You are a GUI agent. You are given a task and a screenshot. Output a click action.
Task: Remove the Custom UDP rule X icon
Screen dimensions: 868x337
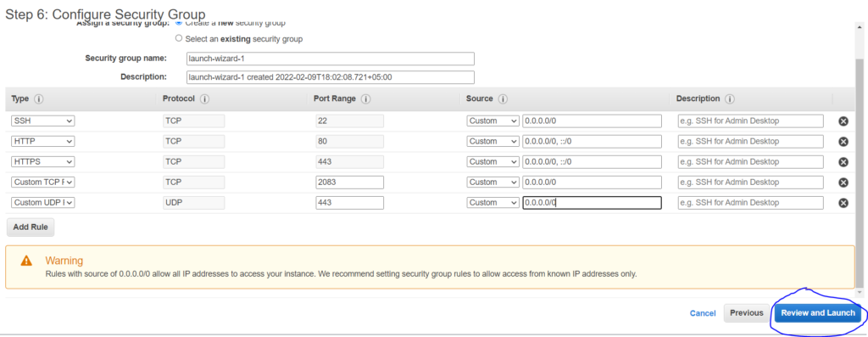click(843, 203)
